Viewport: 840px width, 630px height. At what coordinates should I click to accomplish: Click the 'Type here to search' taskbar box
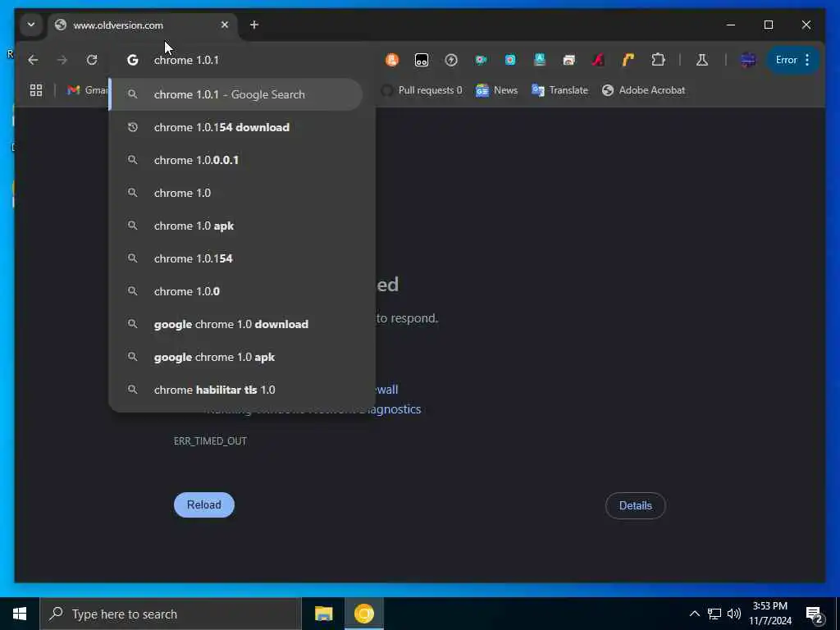pyautogui.click(x=171, y=614)
